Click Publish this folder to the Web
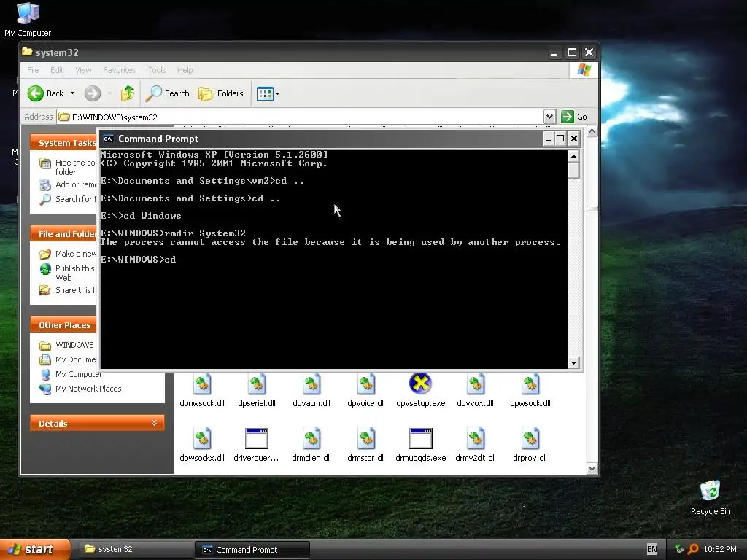The width and height of the screenshot is (747, 560). pyautogui.click(x=75, y=273)
